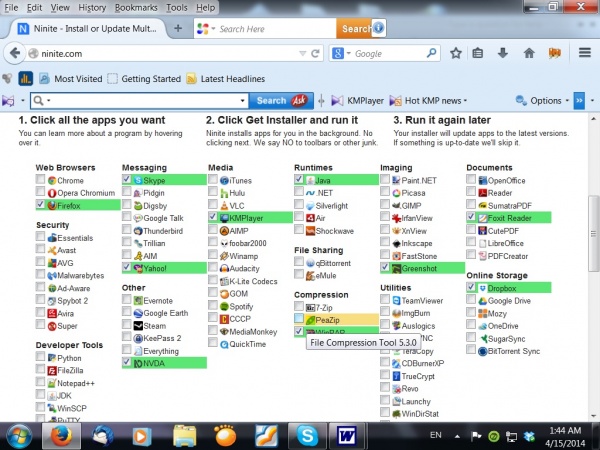
Task: Click the Chrome app icon
Action: click(52, 180)
